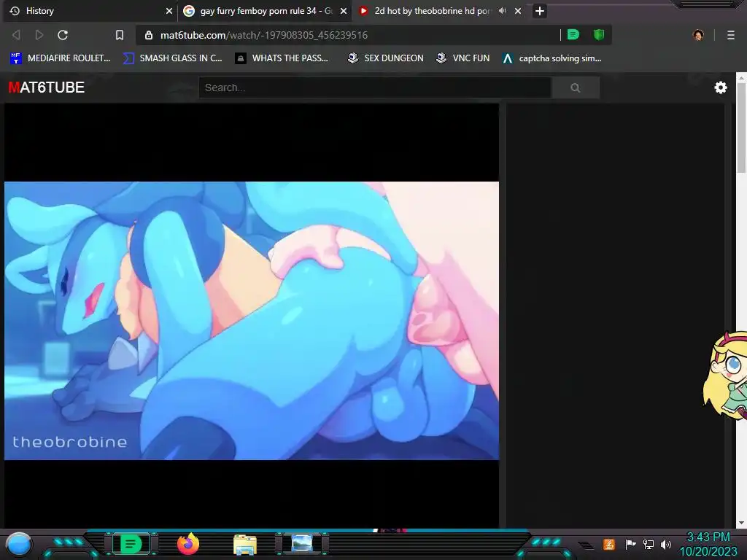Click the network tray icon
Image resolution: width=747 pixels, height=560 pixels.
tap(648, 544)
